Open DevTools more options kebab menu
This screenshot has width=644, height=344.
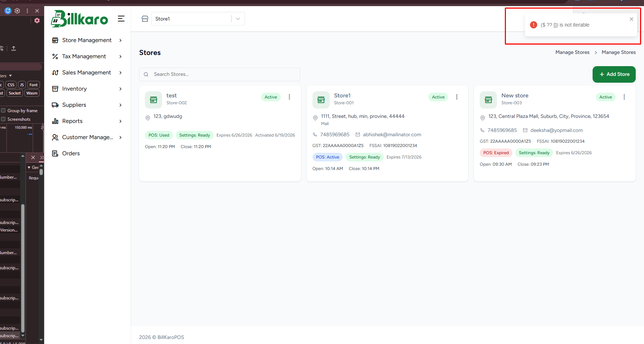pos(27,11)
